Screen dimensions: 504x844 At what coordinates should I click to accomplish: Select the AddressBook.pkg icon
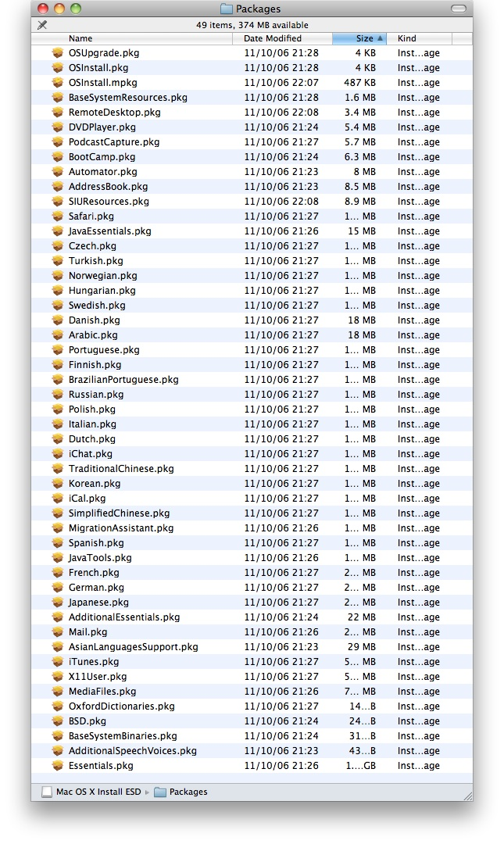tap(58, 186)
